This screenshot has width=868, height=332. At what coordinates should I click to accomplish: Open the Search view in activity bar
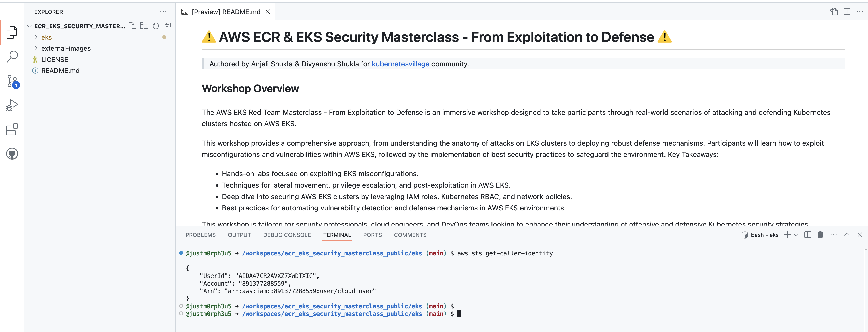12,57
